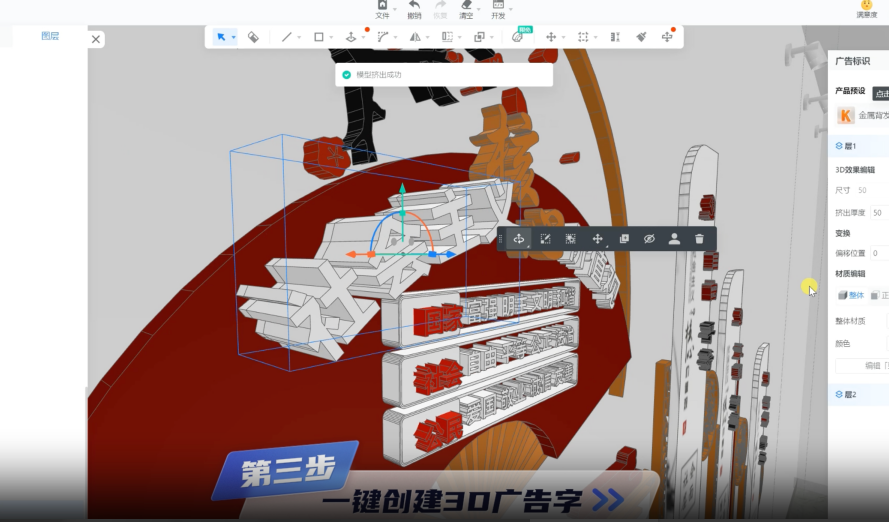The image size is (889, 522).
Task: Click the 挤出厚度 value field
Action: pyautogui.click(x=878, y=213)
